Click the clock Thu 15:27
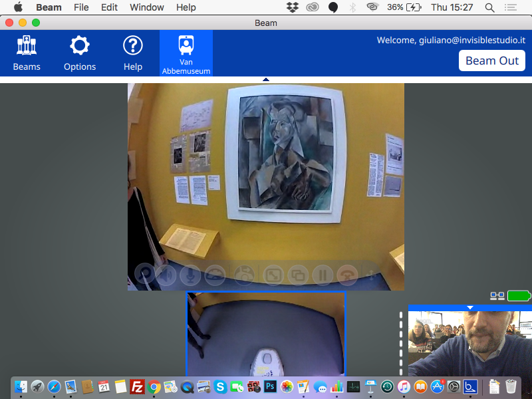The height and width of the screenshot is (399, 532). click(x=452, y=7)
